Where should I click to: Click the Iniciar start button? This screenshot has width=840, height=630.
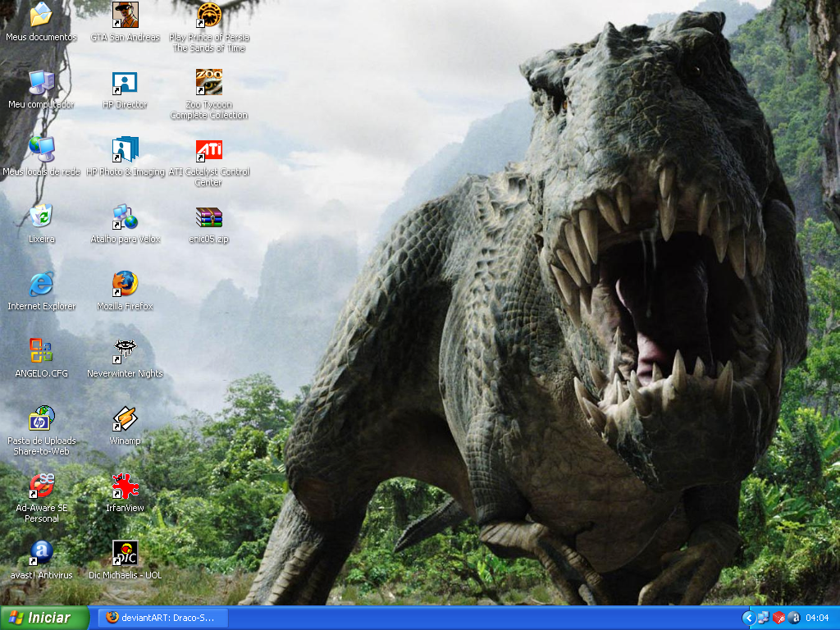(44, 618)
